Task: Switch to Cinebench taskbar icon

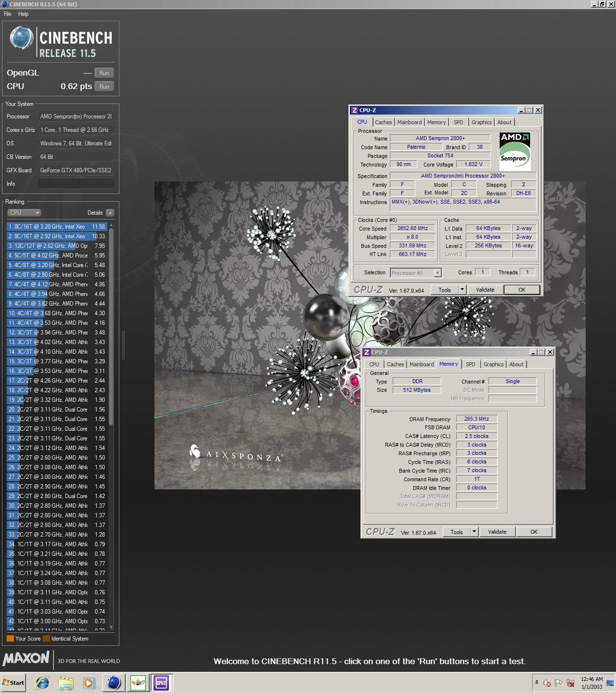Action: 114,682
